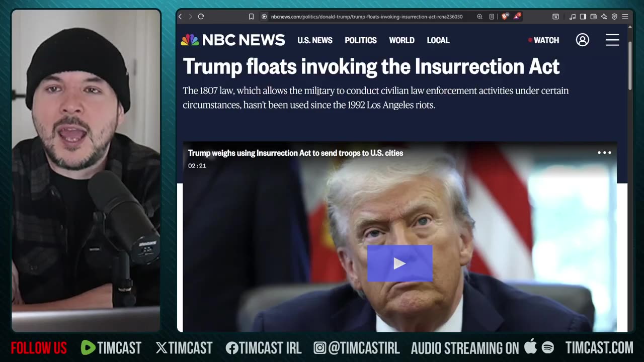Open the browser hamburger menu
The width and height of the screenshot is (644, 362).
coord(625,17)
